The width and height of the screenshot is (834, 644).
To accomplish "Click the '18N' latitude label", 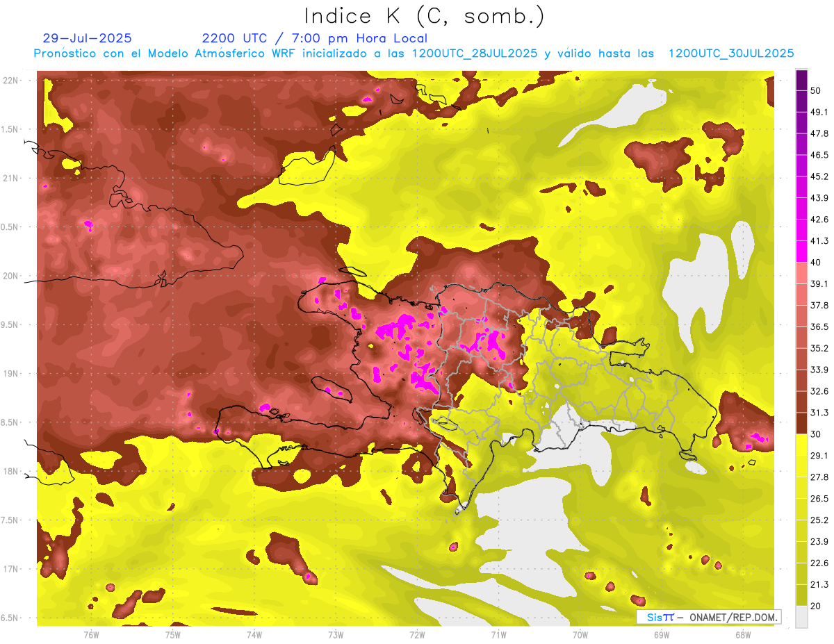I will [x=11, y=471].
